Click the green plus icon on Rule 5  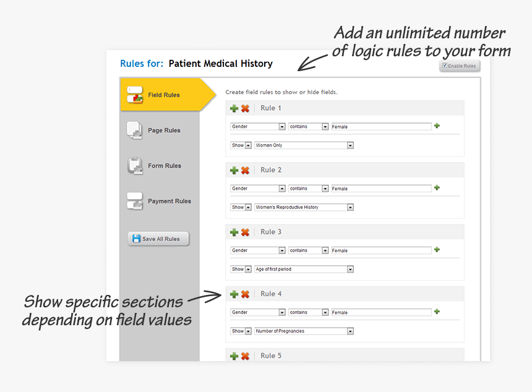point(234,356)
